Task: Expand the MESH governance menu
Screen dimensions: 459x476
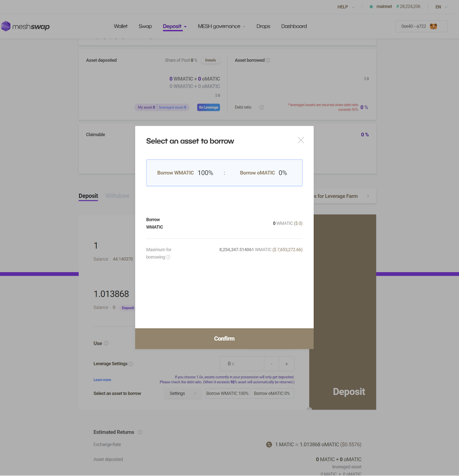Action: click(x=221, y=26)
